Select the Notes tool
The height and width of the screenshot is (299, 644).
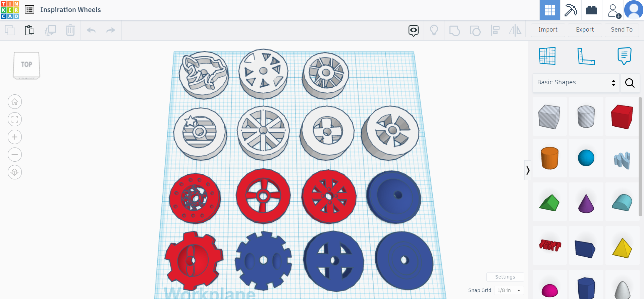624,56
